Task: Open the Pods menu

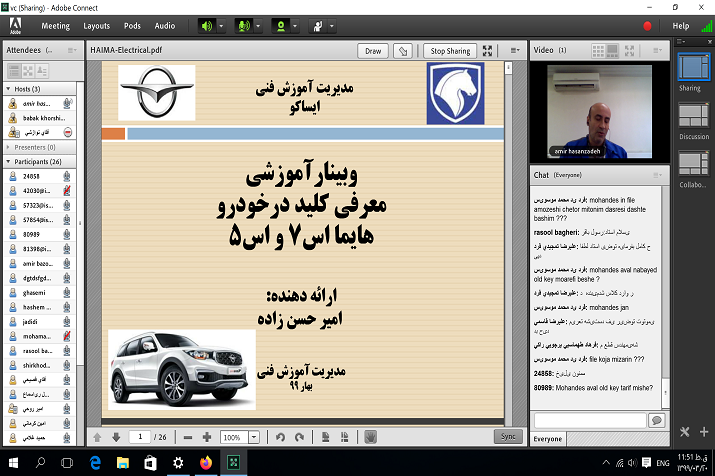Action: [x=133, y=25]
